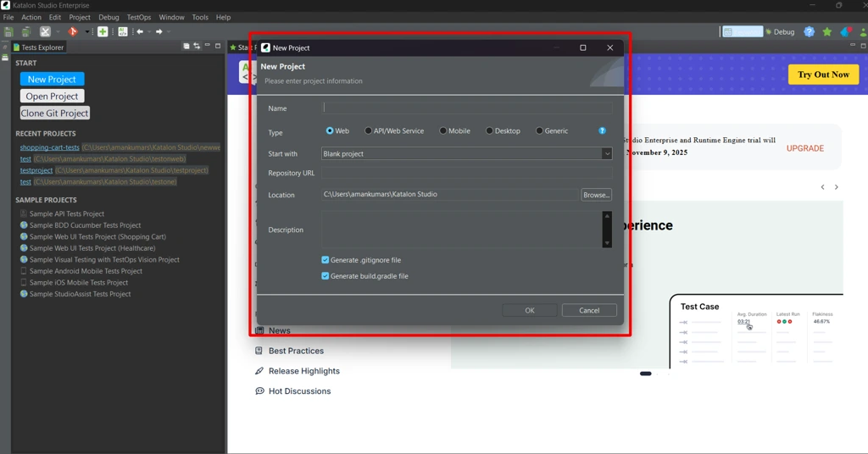Open the blue help badge icon in toolbar
The height and width of the screenshot is (454, 868).
click(809, 31)
